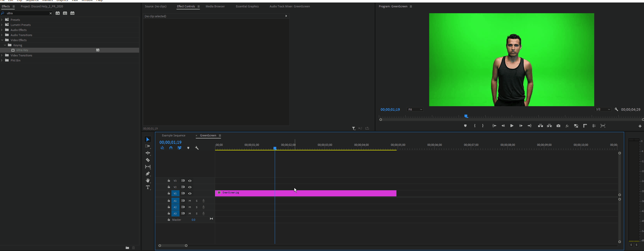Hide video track V2 output

click(x=190, y=187)
